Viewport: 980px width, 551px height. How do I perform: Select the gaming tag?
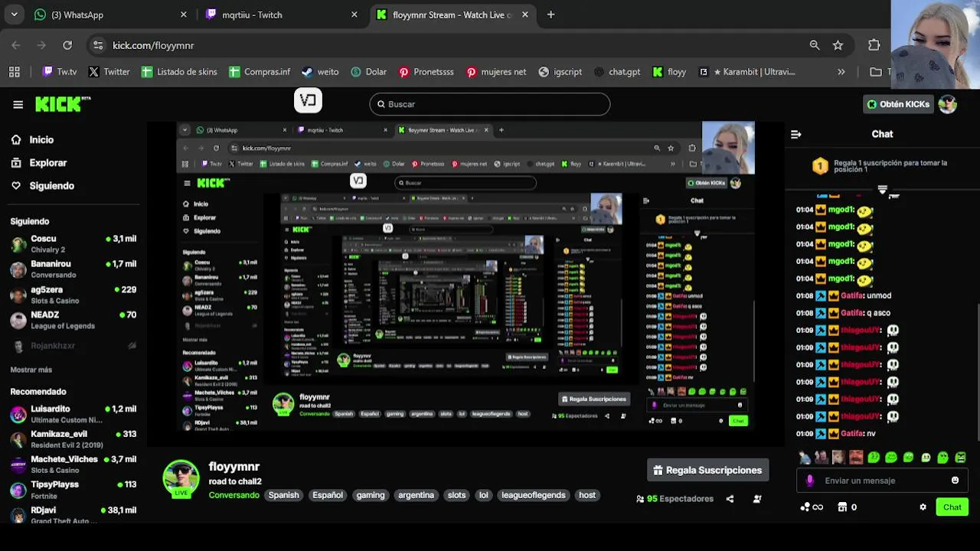pyautogui.click(x=371, y=495)
